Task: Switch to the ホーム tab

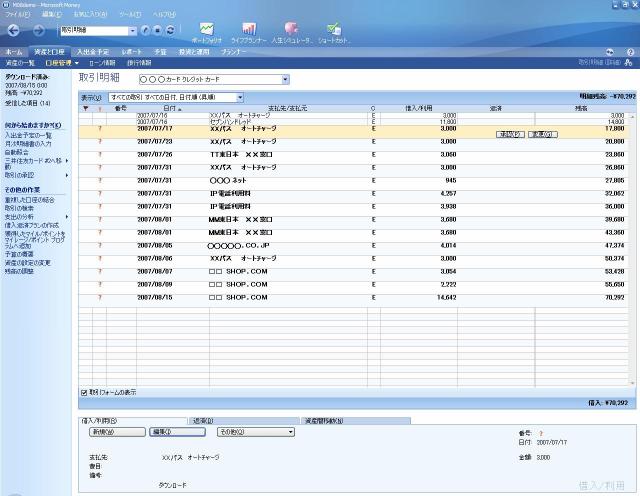Action: 14,52
